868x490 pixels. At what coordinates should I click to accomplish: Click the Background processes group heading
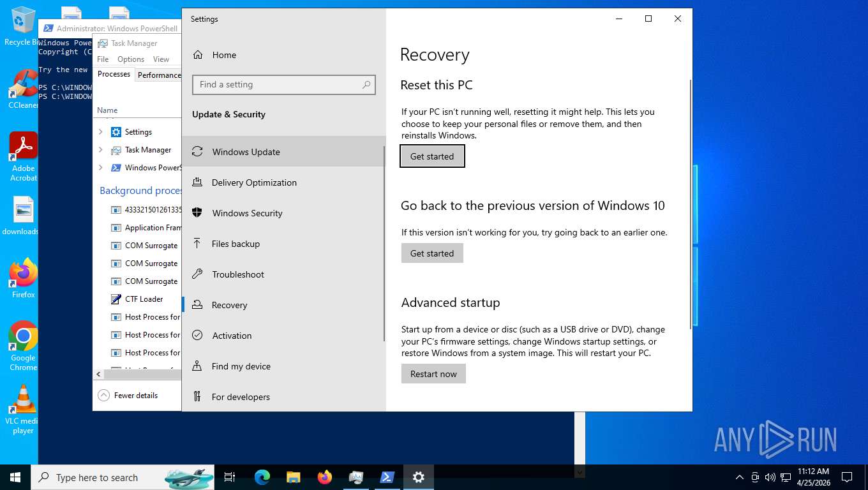(140, 191)
